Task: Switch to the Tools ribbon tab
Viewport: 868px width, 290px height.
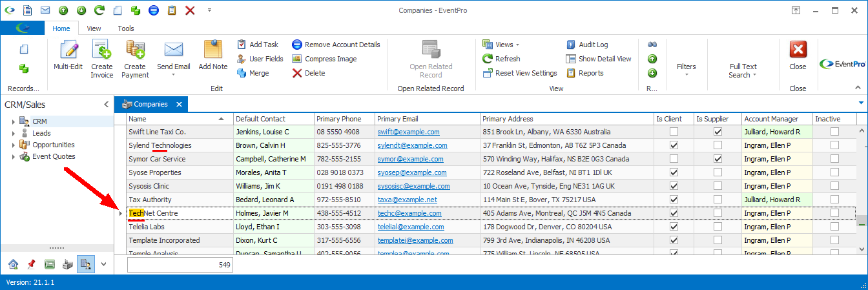Action: pyautogui.click(x=126, y=28)
